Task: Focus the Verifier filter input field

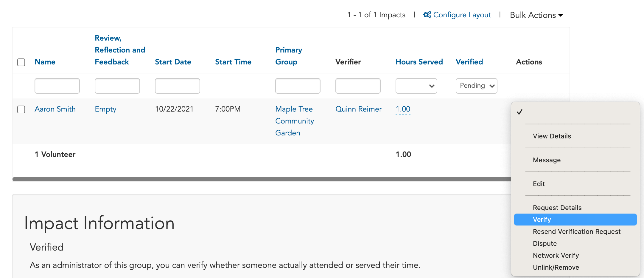Action: (358, 86)
